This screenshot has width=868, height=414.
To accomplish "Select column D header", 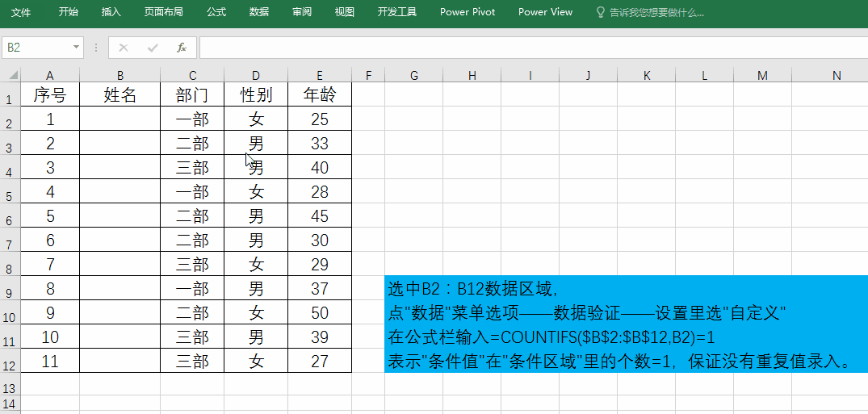I will pos(256,75).
